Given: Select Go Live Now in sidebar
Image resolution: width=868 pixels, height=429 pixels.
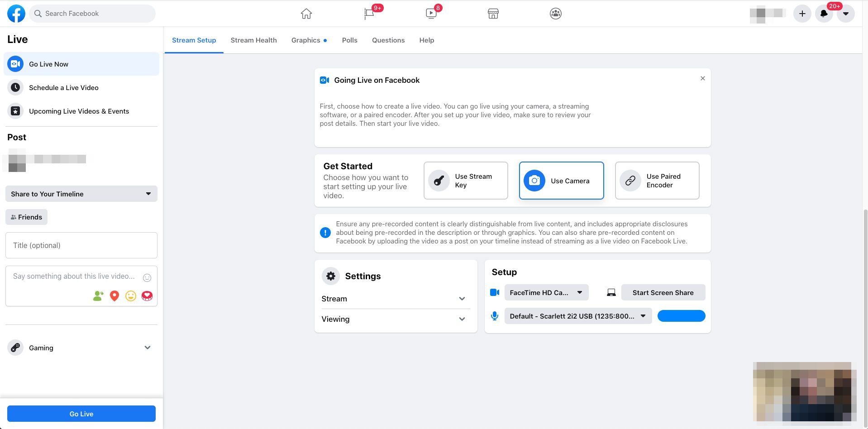Looking at the screenshot, I should pyautogui.click(x=81, y=64).
